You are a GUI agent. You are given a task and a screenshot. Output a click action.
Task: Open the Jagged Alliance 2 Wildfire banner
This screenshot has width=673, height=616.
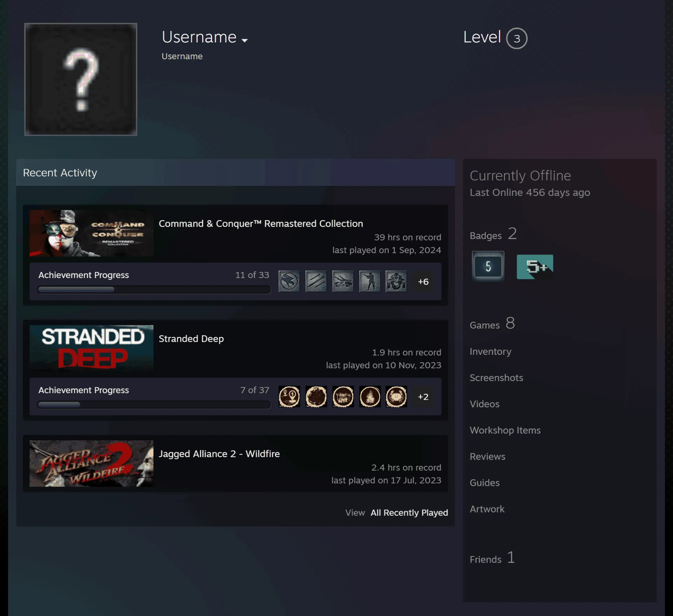pos(91,463)
